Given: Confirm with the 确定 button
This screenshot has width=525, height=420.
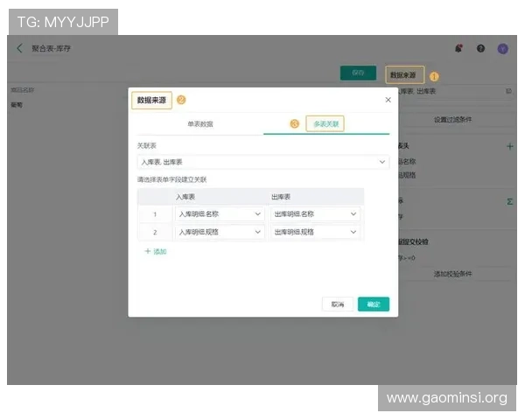Looking at the screenshot, I should [374, 304].
